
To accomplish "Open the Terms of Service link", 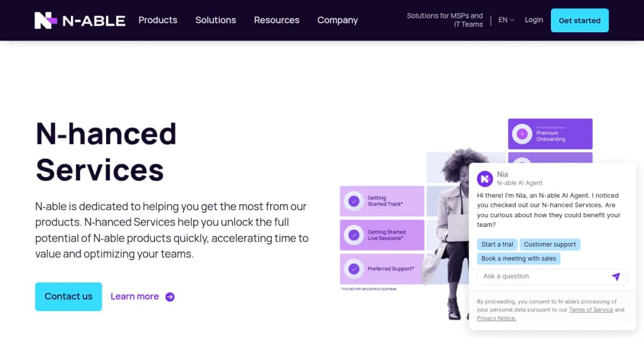I will (x=590, y=310).
